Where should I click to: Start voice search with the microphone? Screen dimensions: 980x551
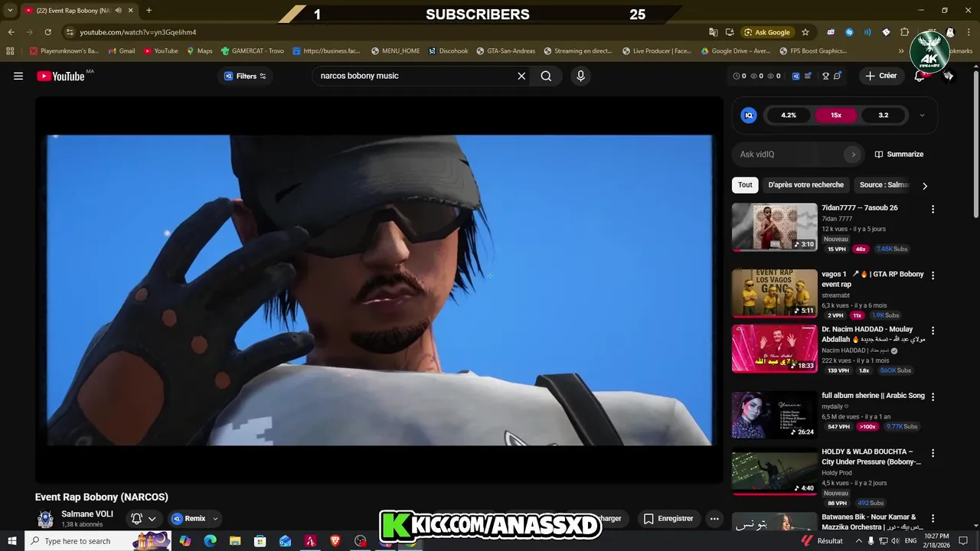tap(580, 76)
